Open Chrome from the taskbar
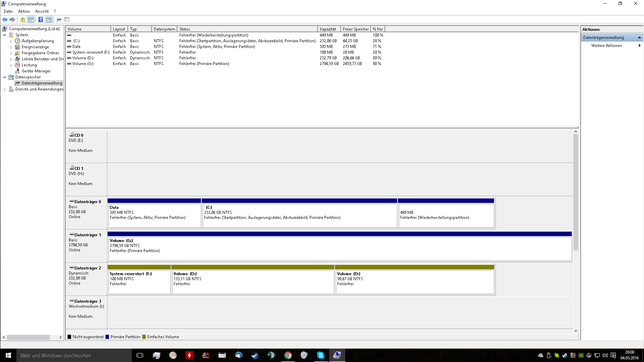Screen dimensions: 644x362 pyautogui.click(x=288, y=355)
